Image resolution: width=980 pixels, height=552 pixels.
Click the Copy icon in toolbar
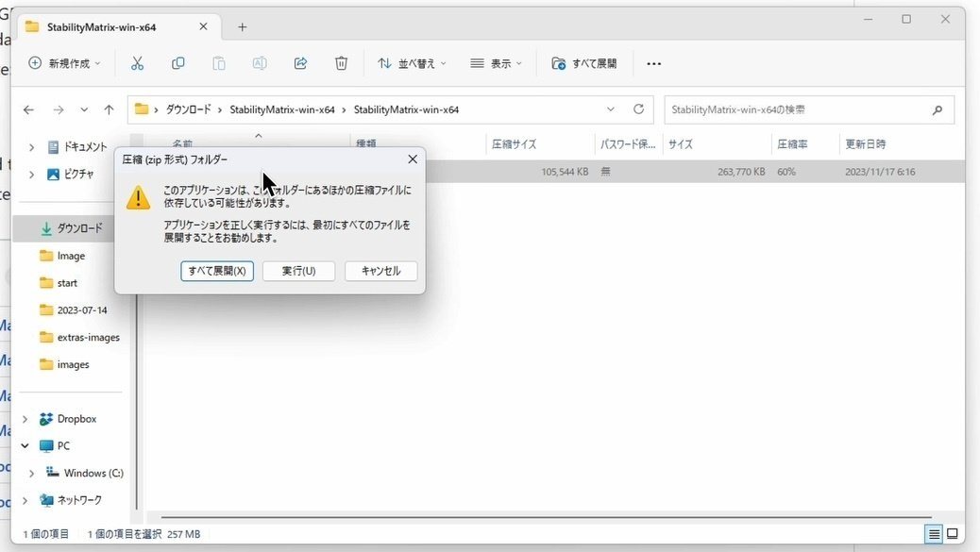coord(177,63)
